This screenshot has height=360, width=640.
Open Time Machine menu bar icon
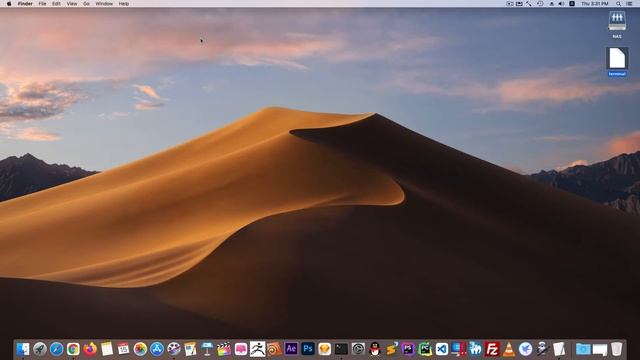(x=540, y=4)
